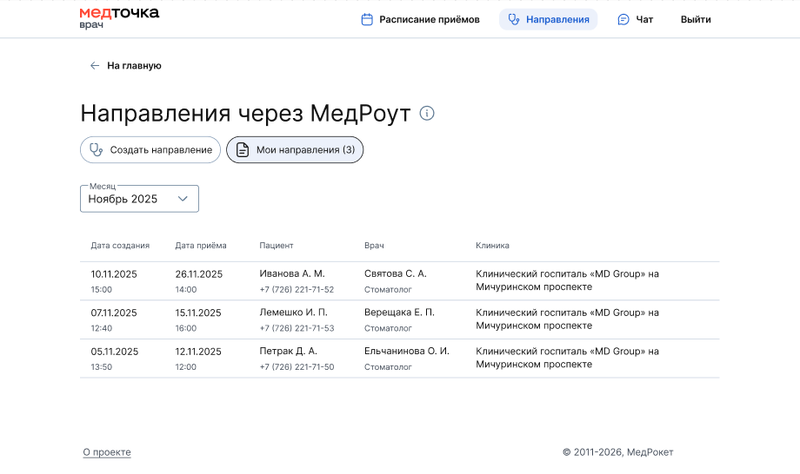The width and height of the screenshot is (800, 474).
Task: Click appointment time 14:00
Action: click(186, 289)
